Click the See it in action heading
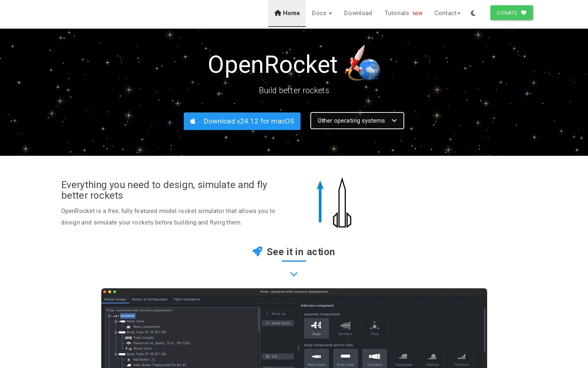 [301, 252]
